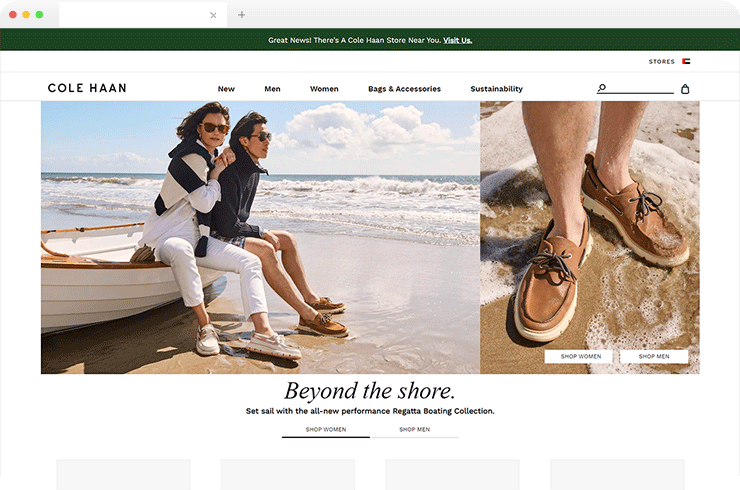The width and height of the screenshot is (740, 490).
Task: Click the Regatta Boating Collection description text
Action: 370,411
